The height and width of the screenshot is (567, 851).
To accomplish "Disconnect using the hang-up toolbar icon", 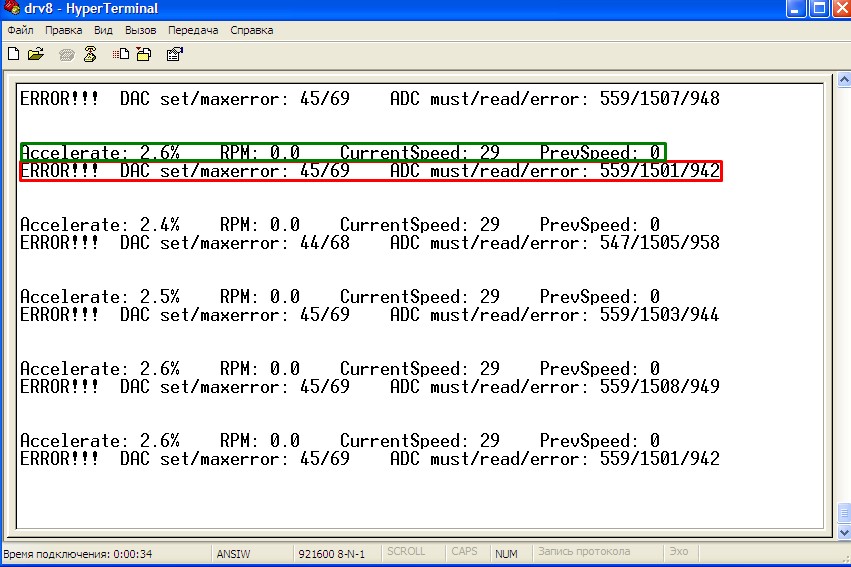I will (x=90, y=54).
